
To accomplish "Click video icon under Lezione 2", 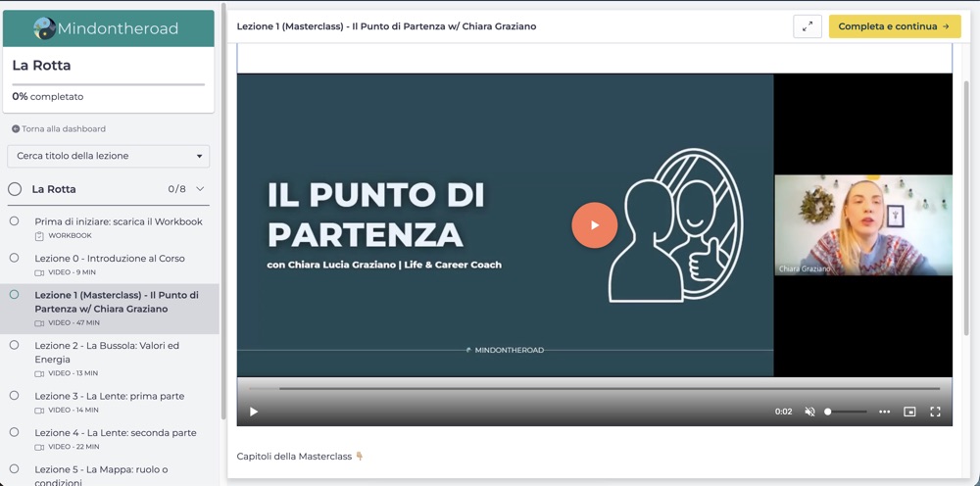I will pyautogui.click(x=39, y=373).
